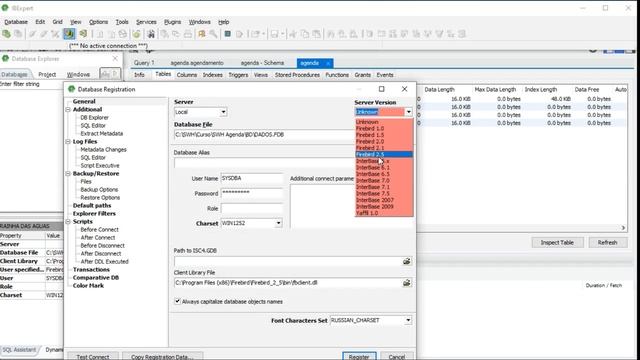The height and width of the screenshot is (360, 640).
Task: Click the Database File path field
Action: pyautogui.click(x=264, y=135)
